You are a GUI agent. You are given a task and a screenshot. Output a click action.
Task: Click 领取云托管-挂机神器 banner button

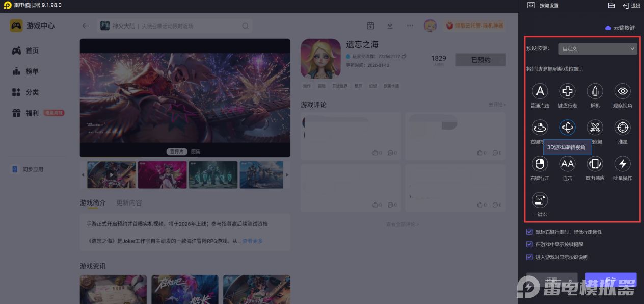tap(475, 26)
